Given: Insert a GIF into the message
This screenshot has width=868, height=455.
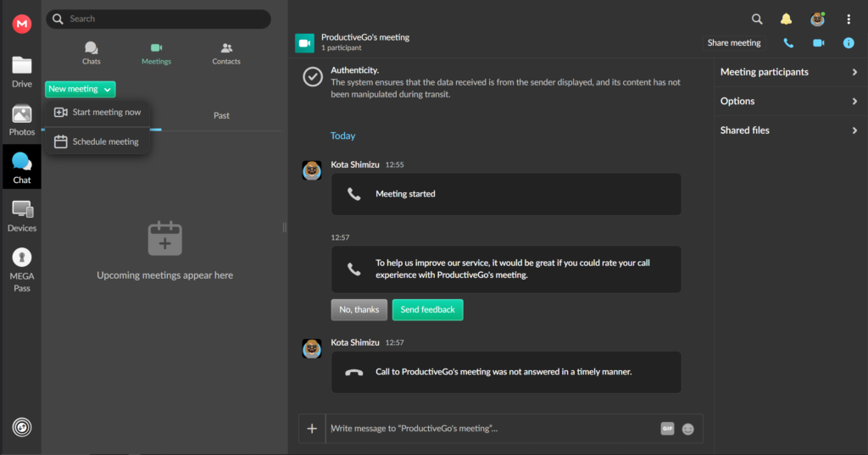Looking at the screenshot, I should (x=667, y=429).
